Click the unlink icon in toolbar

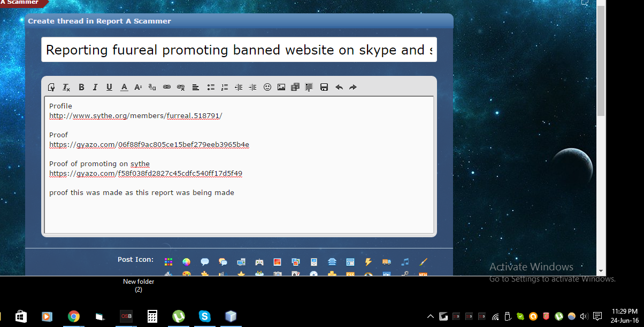coord(181,87)
